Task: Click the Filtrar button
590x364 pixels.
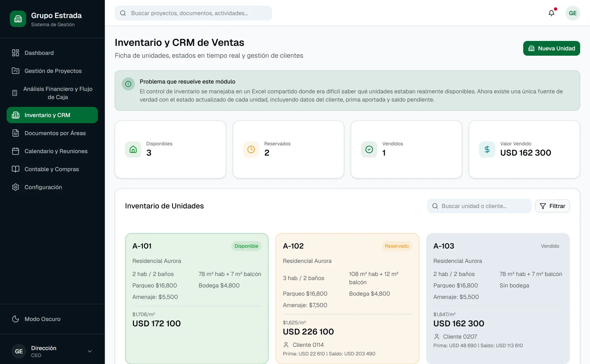Action: (552, 206)
